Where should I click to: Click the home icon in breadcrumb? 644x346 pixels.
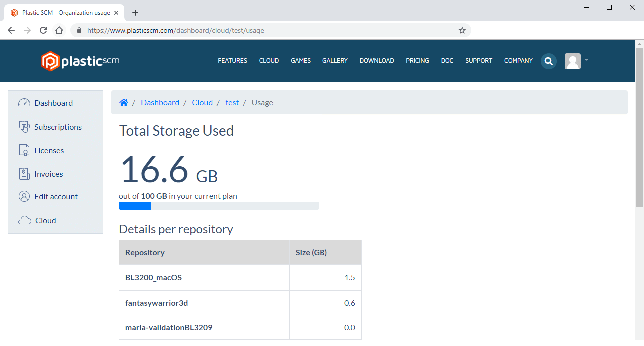point(124,102)
